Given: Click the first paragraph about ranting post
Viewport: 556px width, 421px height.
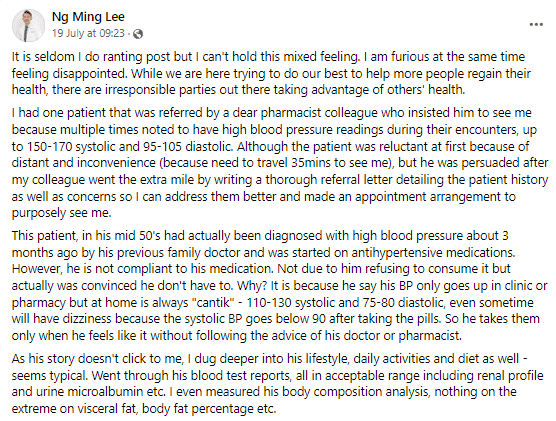Looking at the screenshot, I should click(271, 73).
